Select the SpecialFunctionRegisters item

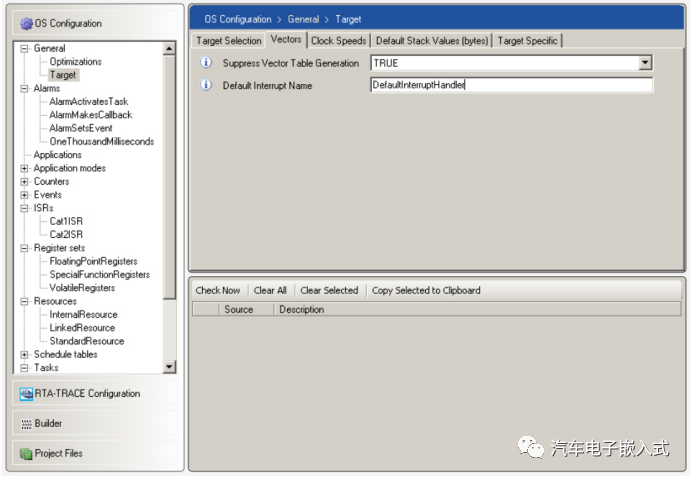coord(100,275)
